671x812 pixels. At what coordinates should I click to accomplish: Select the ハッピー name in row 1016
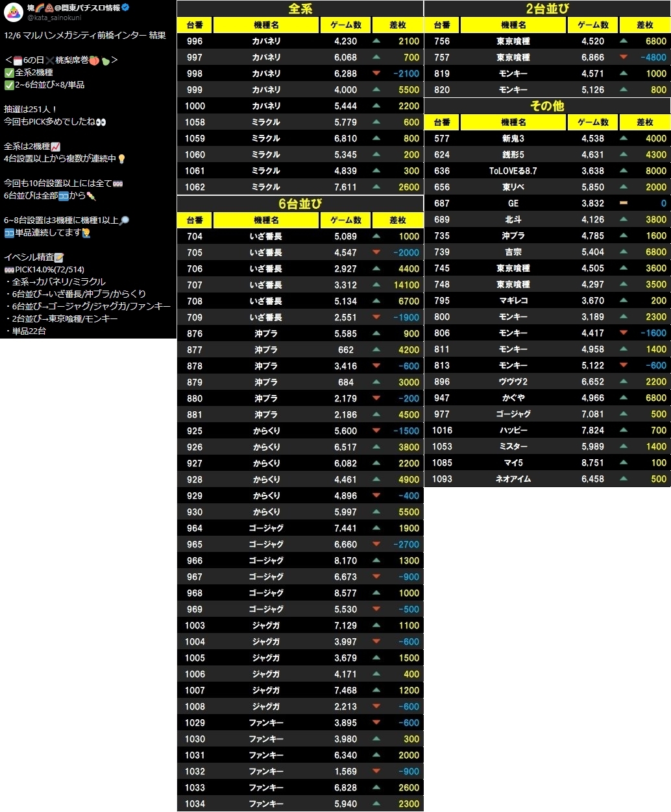click(x=513, y=430)
